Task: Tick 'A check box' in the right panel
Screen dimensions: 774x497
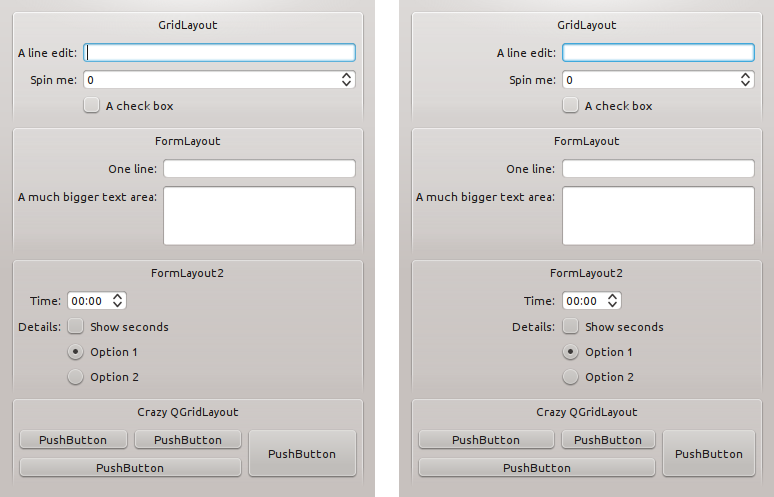Action: click(570, 105)
